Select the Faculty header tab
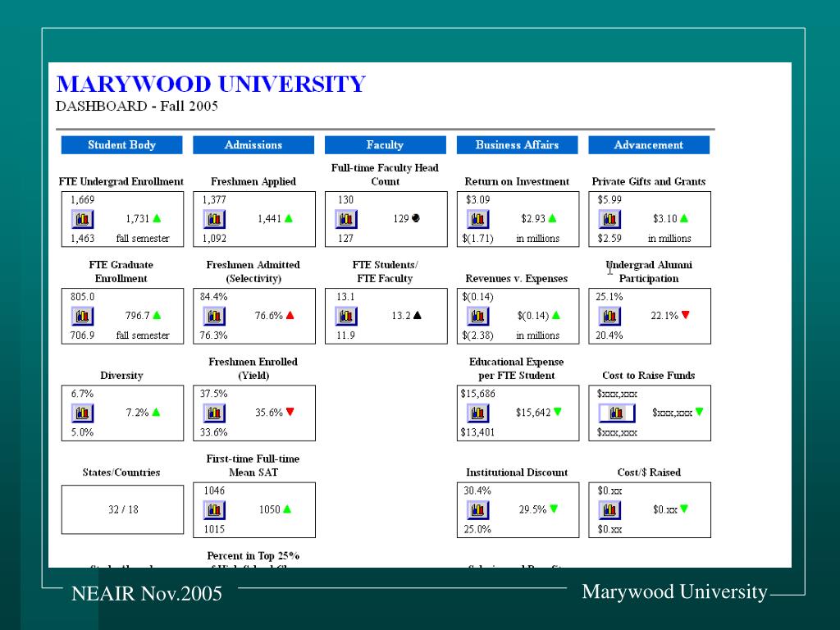 pyautogui.click(x=386, y=145)
